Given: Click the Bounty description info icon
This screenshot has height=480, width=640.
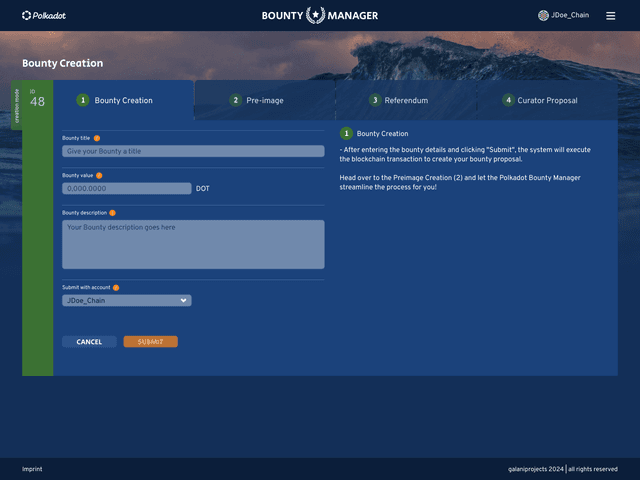Looking at the screenshot, I should coord(112,212).
